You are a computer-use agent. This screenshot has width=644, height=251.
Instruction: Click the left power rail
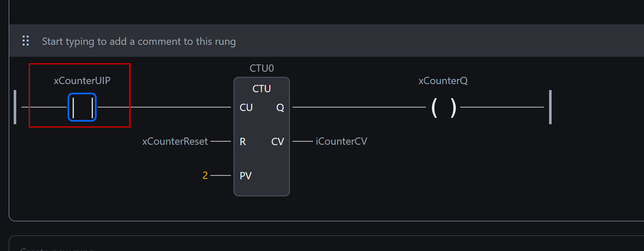(15, 107)
